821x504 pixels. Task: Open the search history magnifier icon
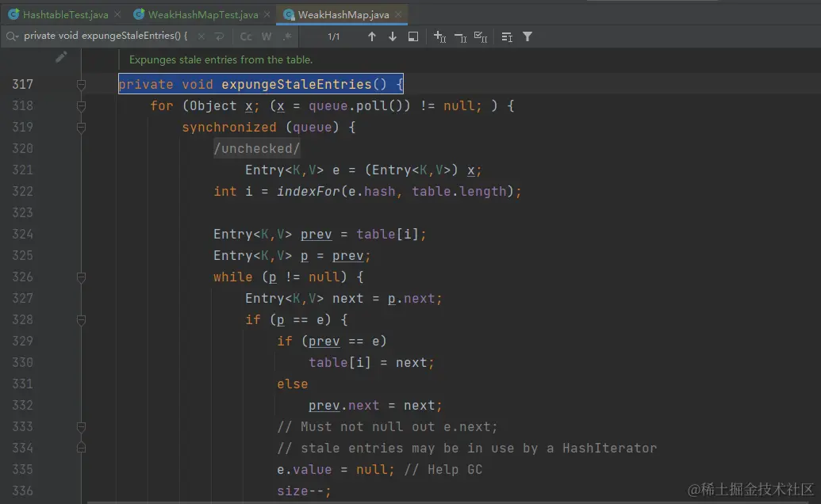tap(12, 36)
